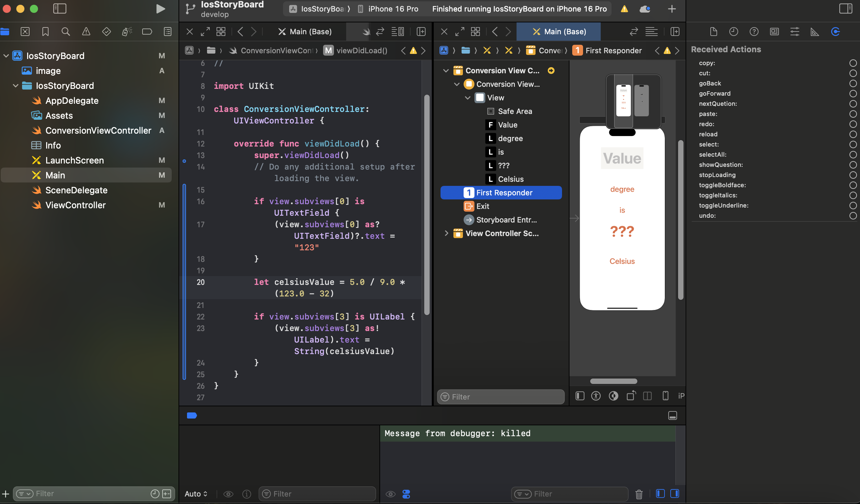Viewport: 860px width, 504px height.
Task: Click the accessibility canvas option
Action: click(596, 395)
